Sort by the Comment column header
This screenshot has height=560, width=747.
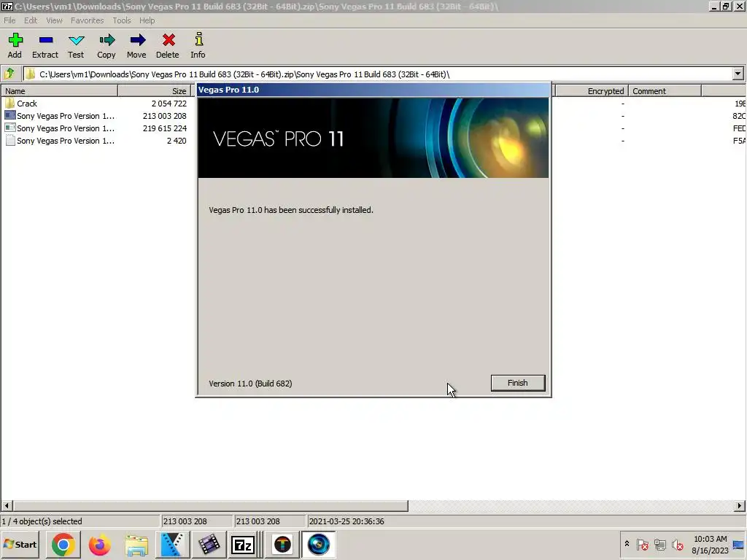pos(665,91)
